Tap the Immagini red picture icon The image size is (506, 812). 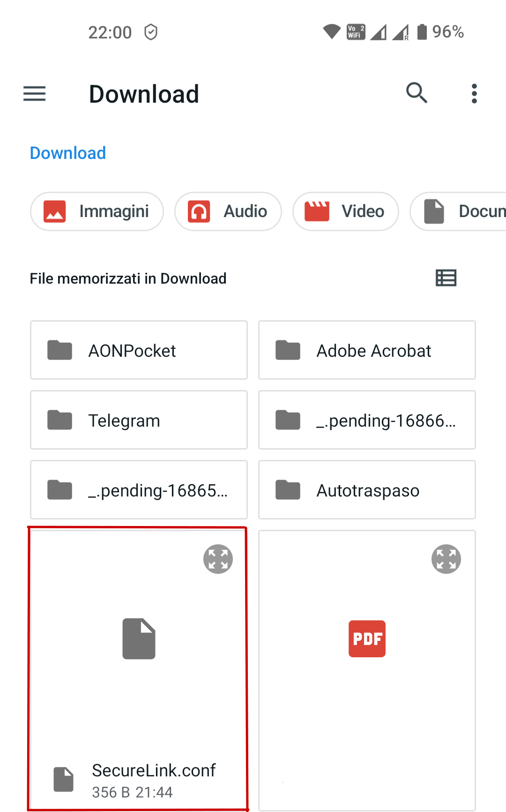click(55, 211)
